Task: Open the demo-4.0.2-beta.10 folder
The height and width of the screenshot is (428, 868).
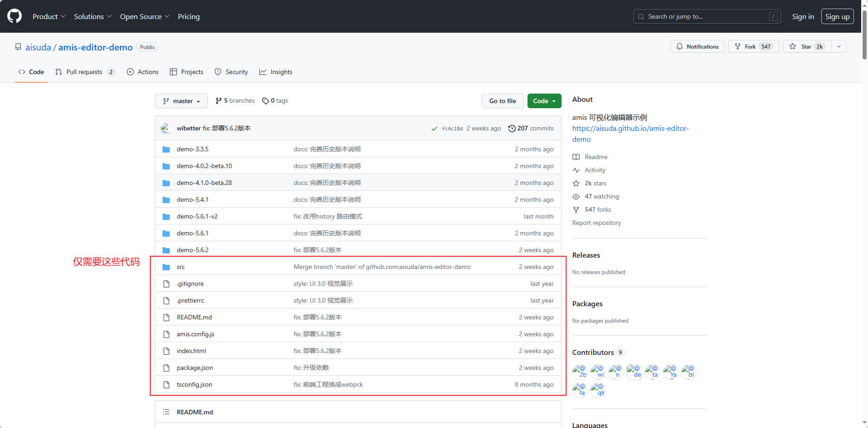Action: 204,166
